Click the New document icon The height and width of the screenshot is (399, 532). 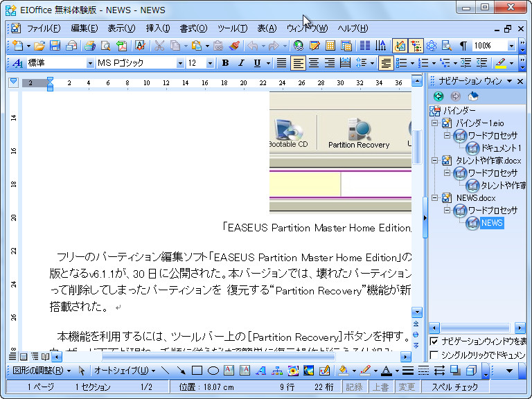point(17,46)
